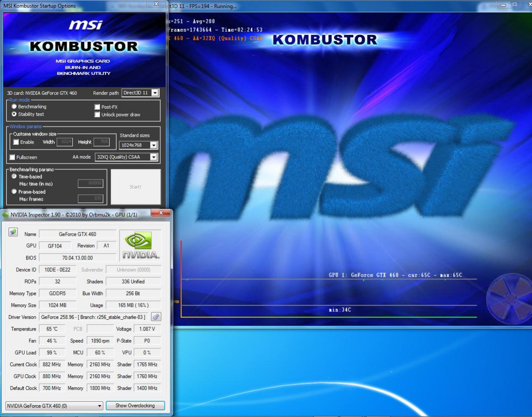
Task: Maximize the Kombustor render window
Action: tap(515, 5)
